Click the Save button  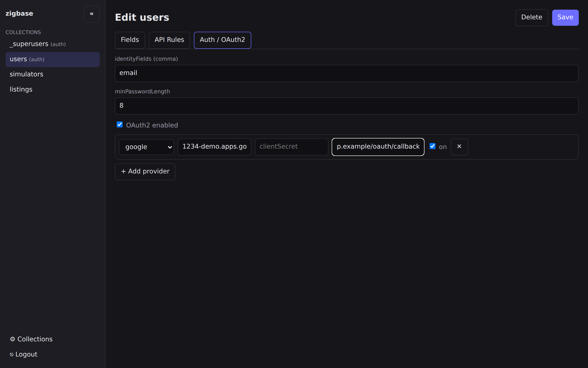tap(565, 17)
